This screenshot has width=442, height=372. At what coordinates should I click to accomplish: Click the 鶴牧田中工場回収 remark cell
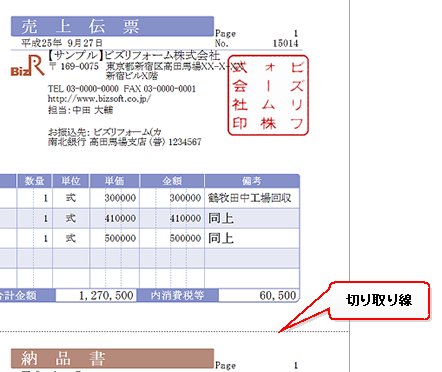click(x=252, y=198)
